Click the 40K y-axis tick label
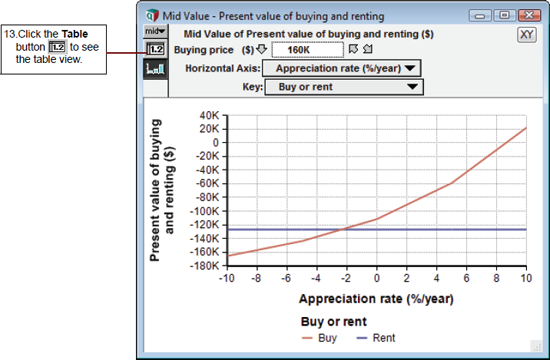Image resolution: width=550 pixels, height=360 pixels. tap(209, 115)
